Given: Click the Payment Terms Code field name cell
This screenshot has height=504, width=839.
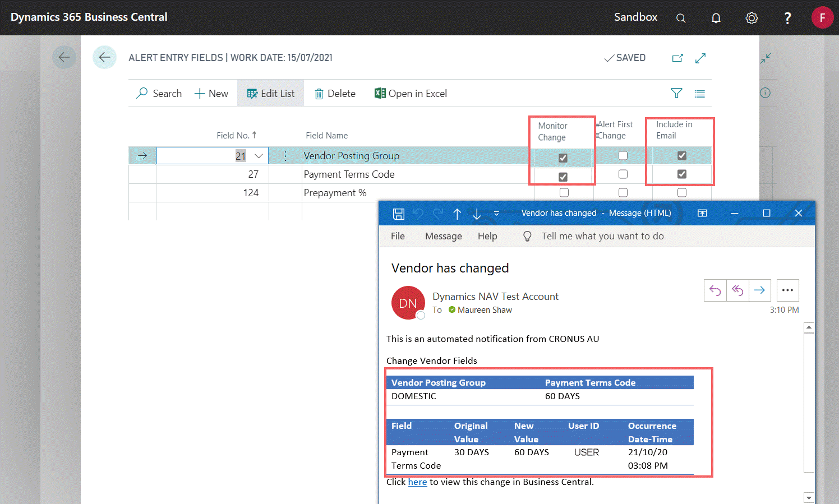Looking at the screenshot, I should [349, 174].
